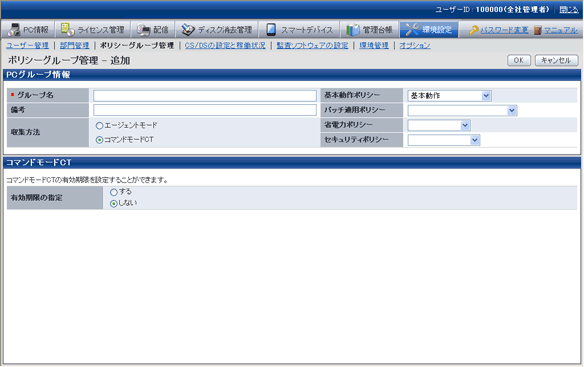584x367 pixels.
Task: Open the 部門管理 link
Action: [x=74, y=45]
